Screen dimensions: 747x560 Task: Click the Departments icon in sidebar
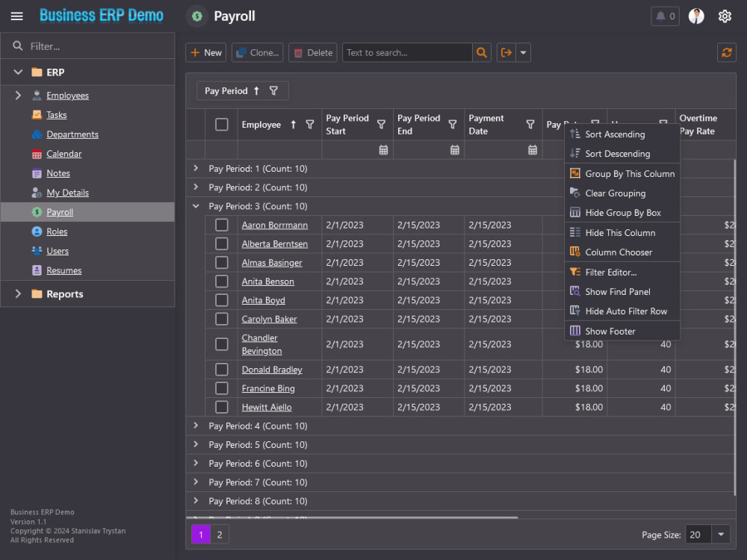37,134
